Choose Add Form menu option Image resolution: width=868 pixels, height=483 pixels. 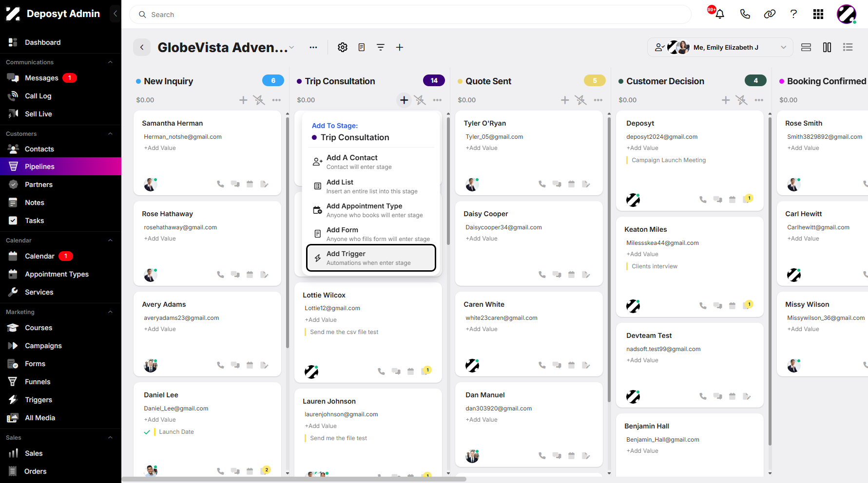point(371,234)
